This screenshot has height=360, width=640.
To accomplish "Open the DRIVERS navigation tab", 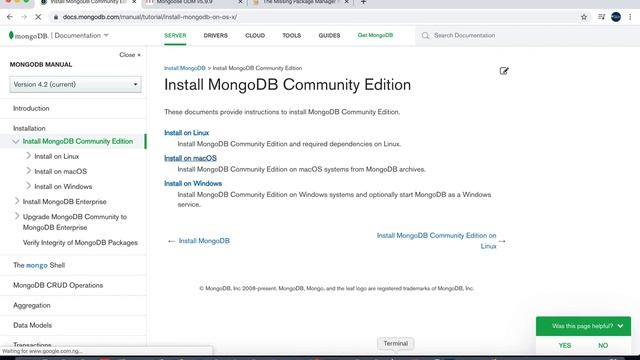I will [x=216, y=36].
